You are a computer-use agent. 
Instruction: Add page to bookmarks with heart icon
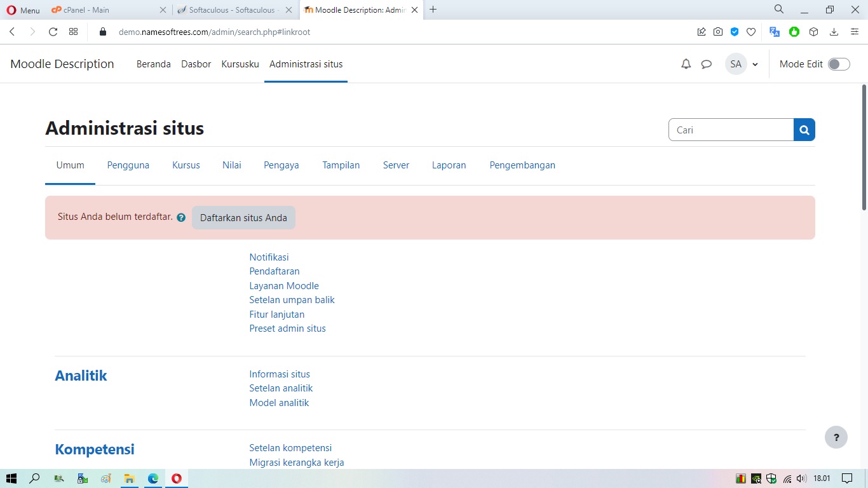click(x=751, y=32)
